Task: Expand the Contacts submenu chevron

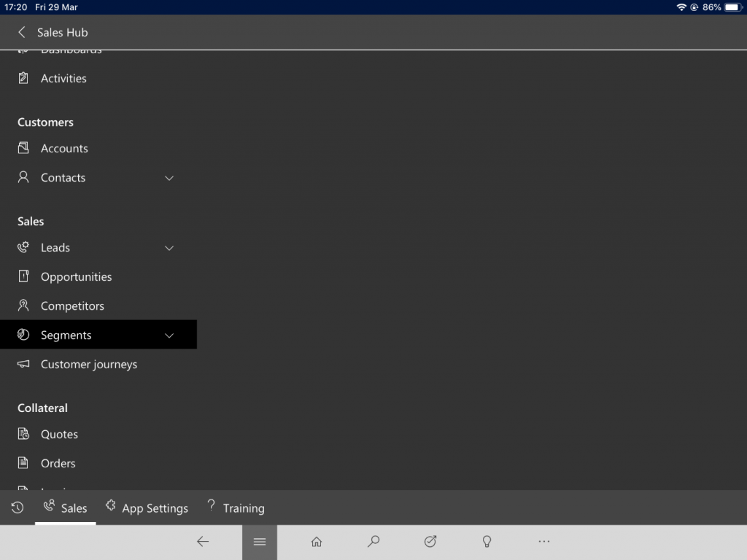Action: click(x=169, y=177)
